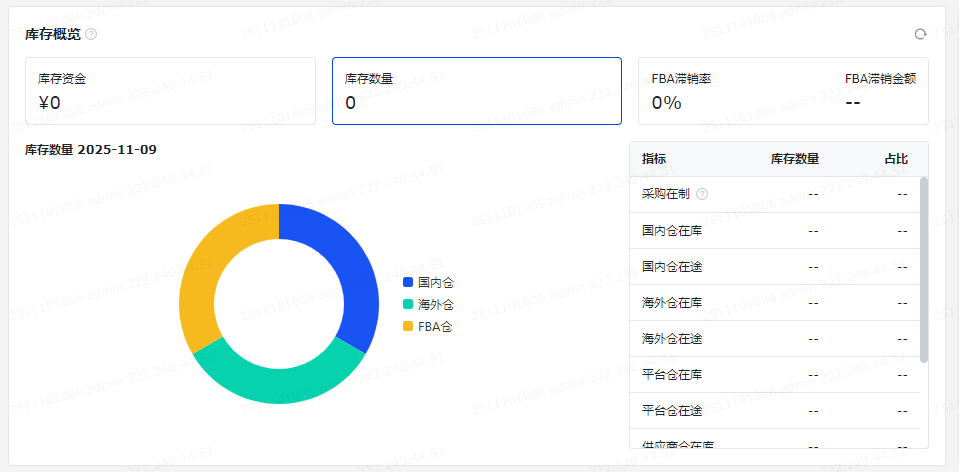Click the 海外仓在途 table row
Viewport: 959px width, 472px height.
pyautogui.click(x=775, y=339)
